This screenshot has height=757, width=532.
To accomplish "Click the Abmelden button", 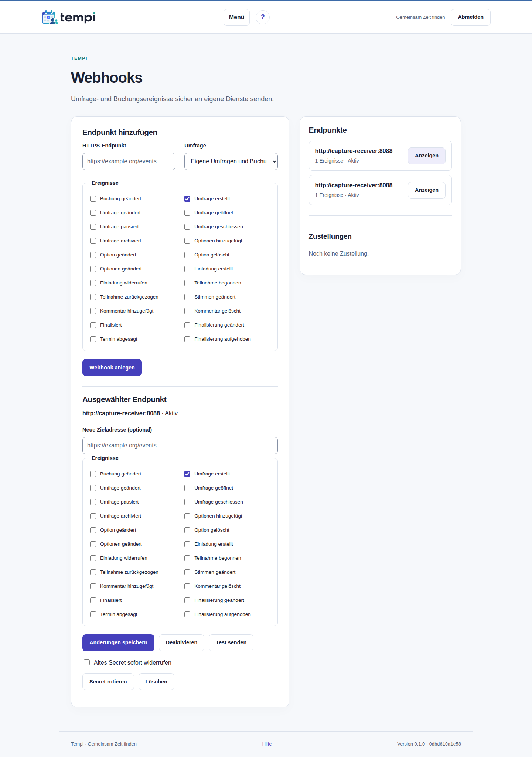I will point(471,17).
